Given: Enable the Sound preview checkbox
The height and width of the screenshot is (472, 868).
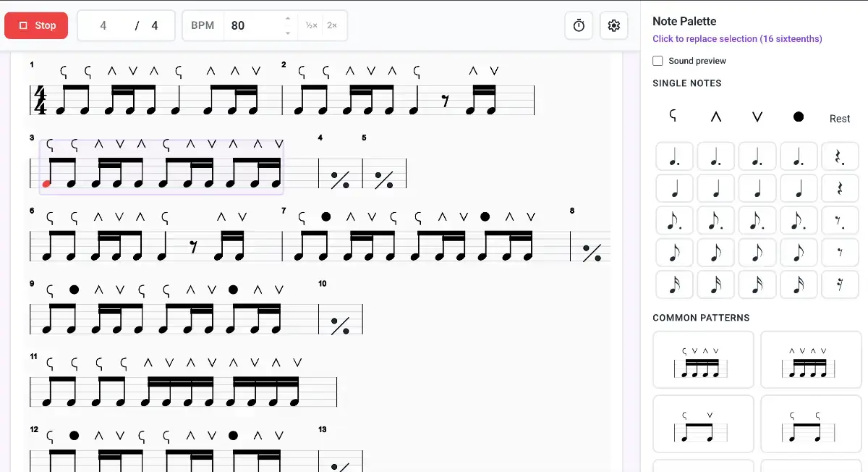Looking at the screenshot, I should click(658, 61).
